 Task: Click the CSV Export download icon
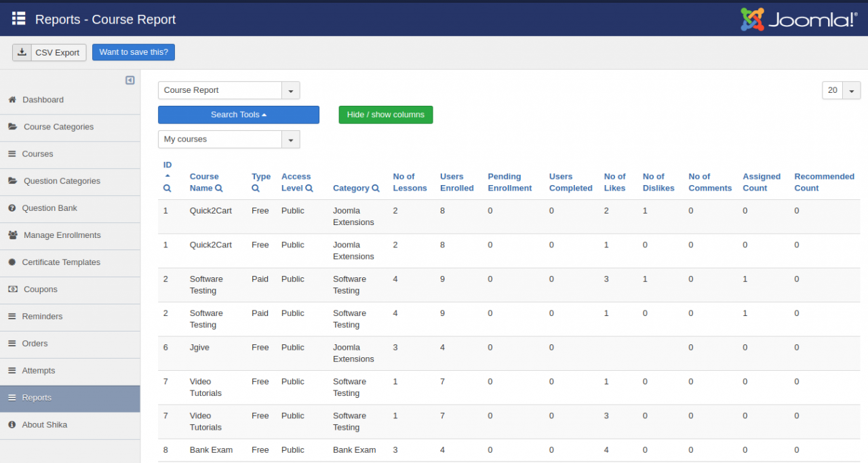[x=22, y=52]
